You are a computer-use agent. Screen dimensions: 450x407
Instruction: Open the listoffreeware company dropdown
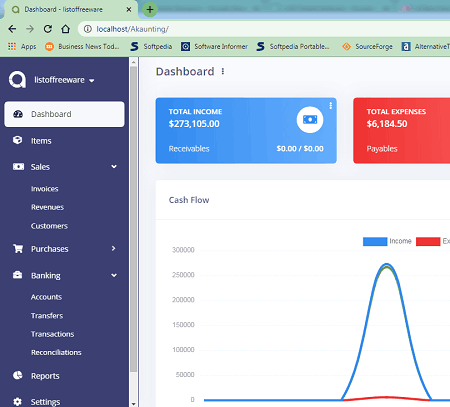click(64, 80)
